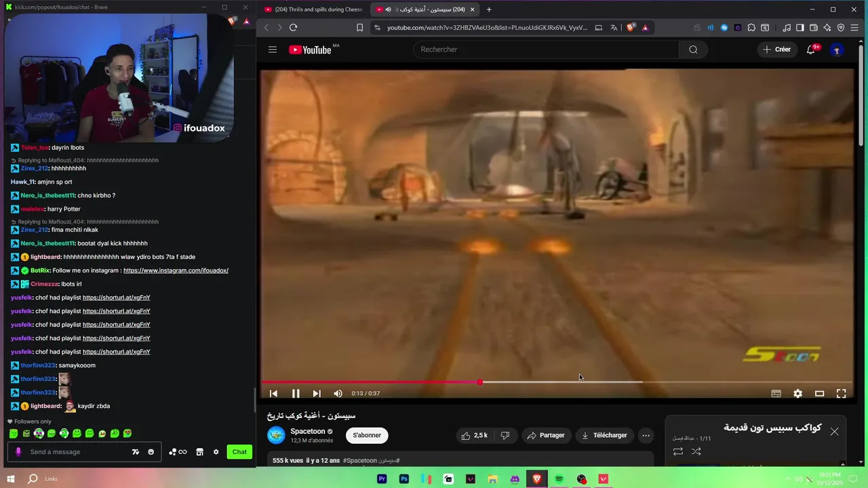Seek on the video progress bar
868x488 pixels.
click(x=557, y=382)
